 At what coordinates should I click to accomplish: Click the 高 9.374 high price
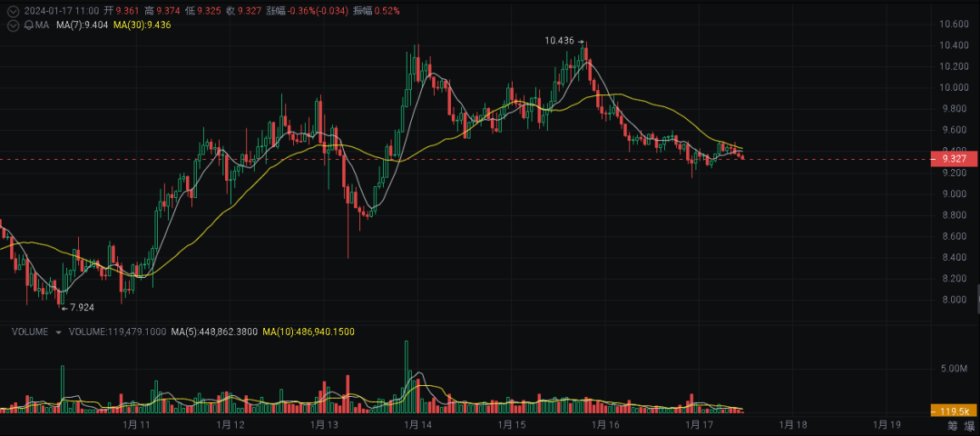(162, 11)
